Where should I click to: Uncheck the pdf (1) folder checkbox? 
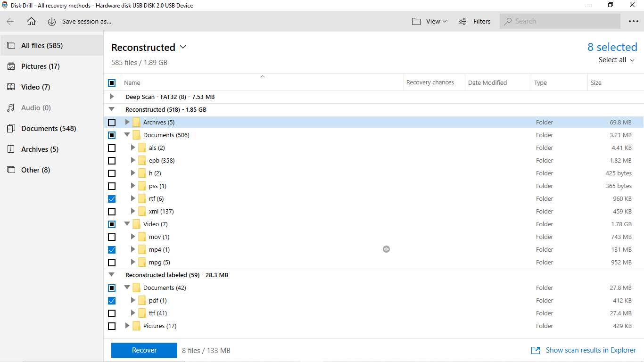[x=112, y=301]
